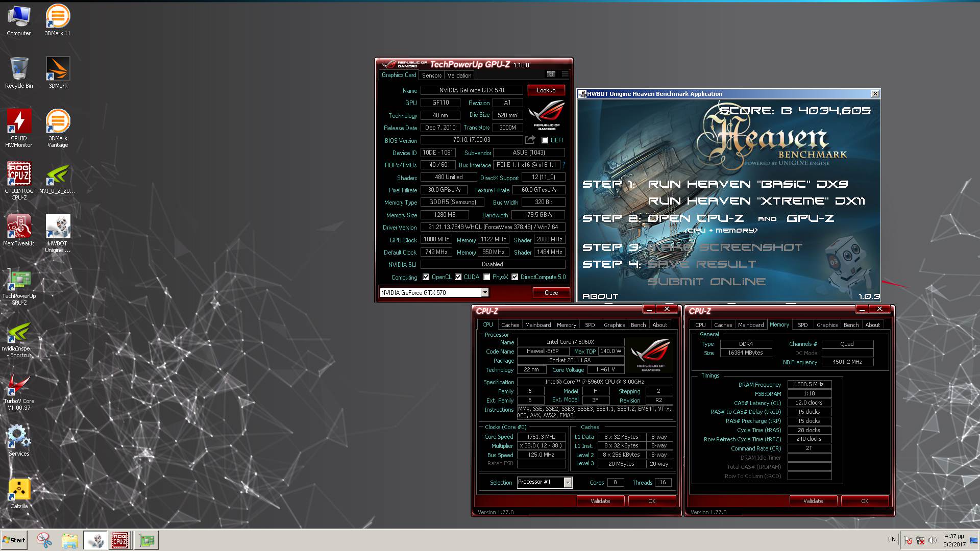
Task: Open Mainboard tab in left CPU-Z
Action: [538, 325]
